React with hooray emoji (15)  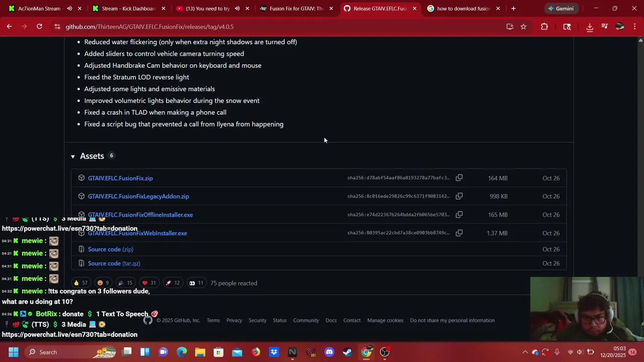(125, 283)
